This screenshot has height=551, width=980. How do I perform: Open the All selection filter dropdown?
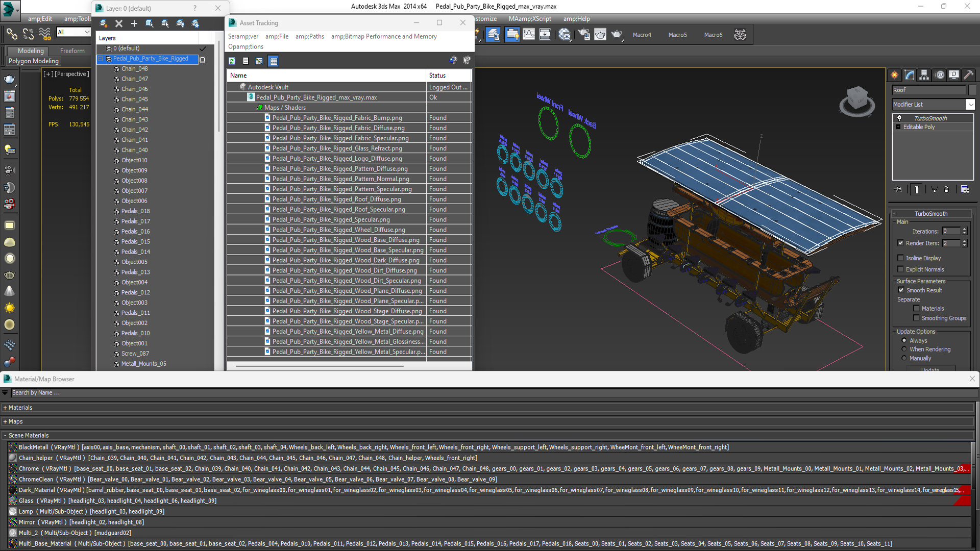click(x=87, y=32)
